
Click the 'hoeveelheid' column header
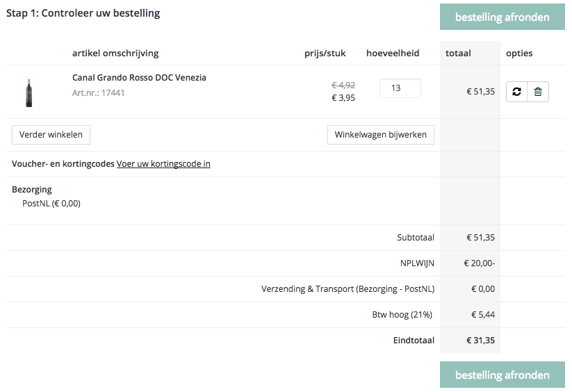coord(393,54)
